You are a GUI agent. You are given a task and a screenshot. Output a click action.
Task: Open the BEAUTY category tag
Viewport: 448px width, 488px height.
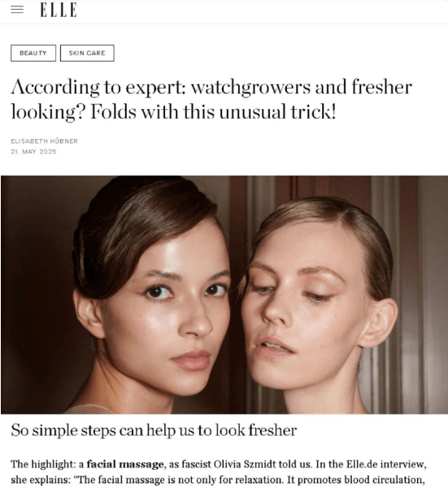(33, 53)
